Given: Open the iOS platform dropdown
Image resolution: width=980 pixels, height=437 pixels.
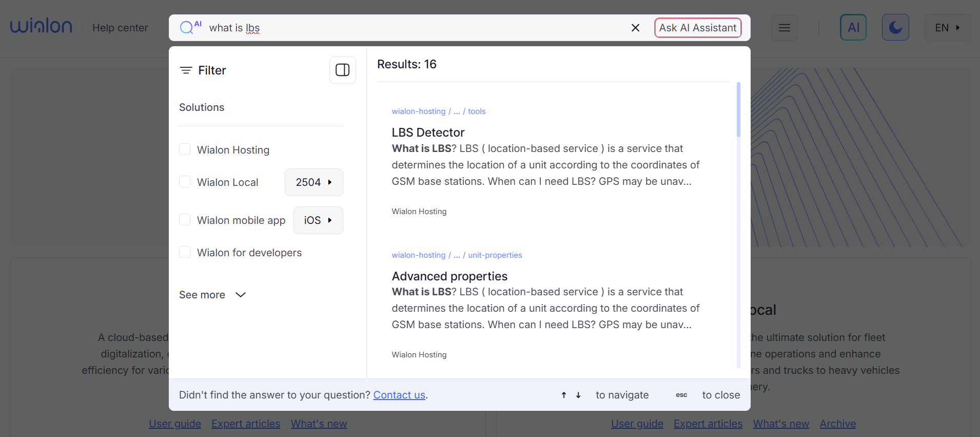Looking at the screenshot, I should (x=318, y=220).
